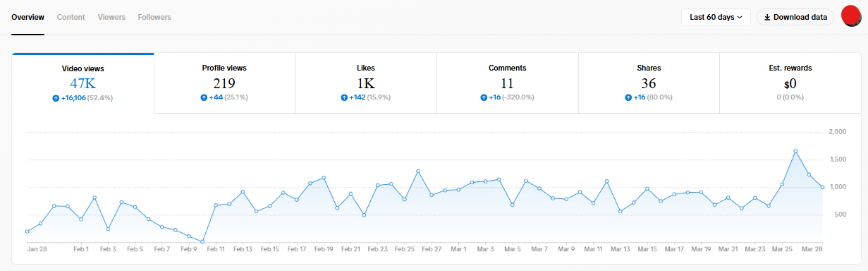
Task: Click up-arrow icon beside +16 (-320.0%) comments
Action: coord(484,97)
